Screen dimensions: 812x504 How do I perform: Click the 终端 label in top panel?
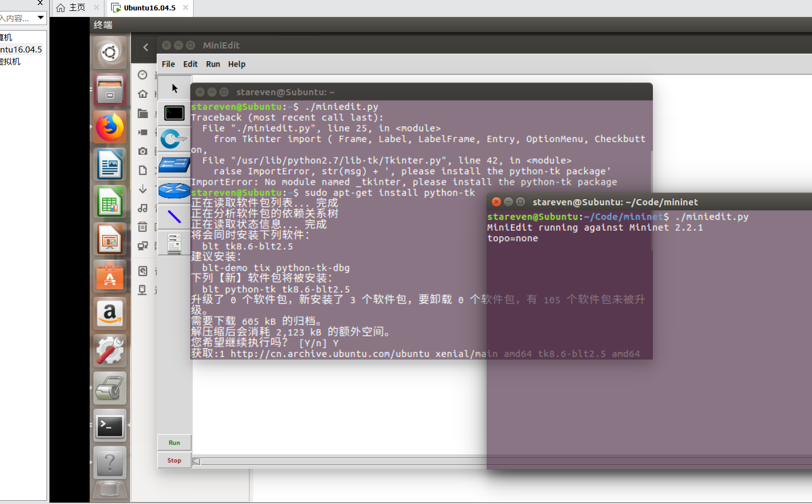pyautogui.click(x=103, y=25)
